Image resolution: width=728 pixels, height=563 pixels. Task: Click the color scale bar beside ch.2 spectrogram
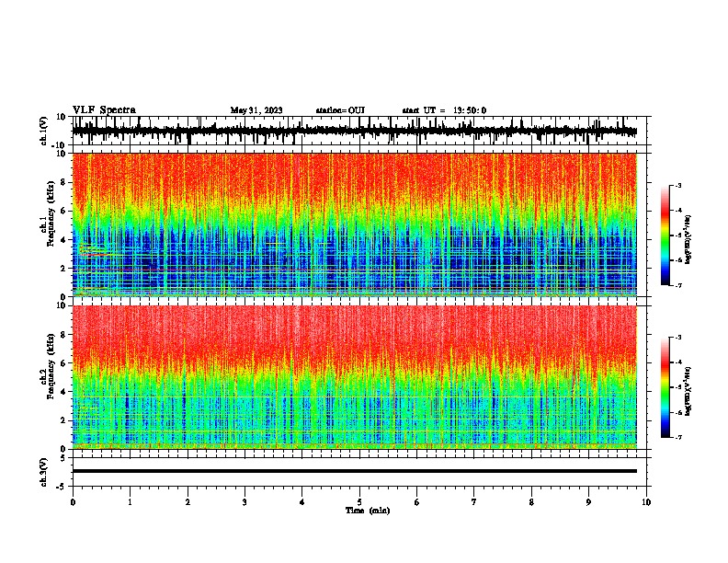point(665,387)
